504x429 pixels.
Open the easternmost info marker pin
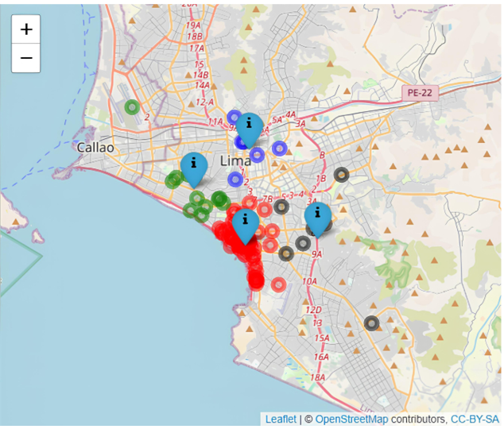coord(318,217)
